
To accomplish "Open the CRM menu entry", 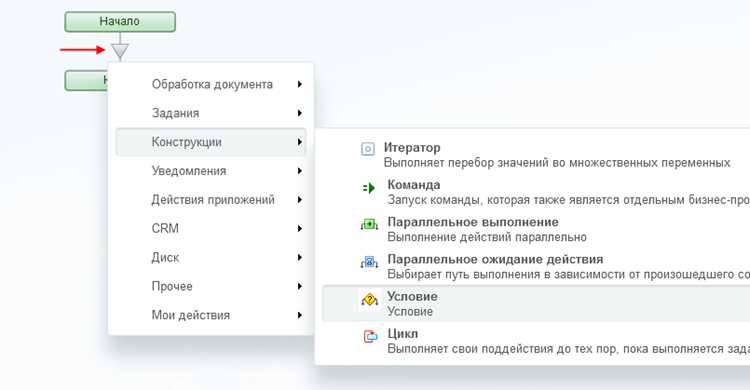I will 211,228.
